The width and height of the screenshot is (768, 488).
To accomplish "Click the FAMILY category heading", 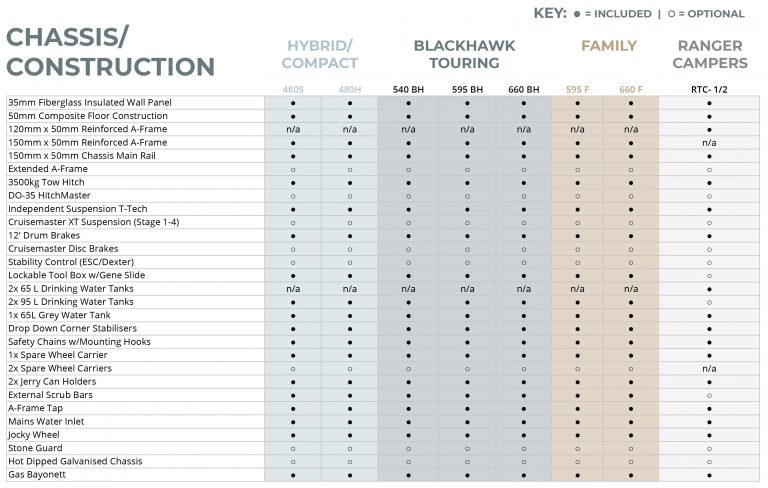I will tap(608, 46).
